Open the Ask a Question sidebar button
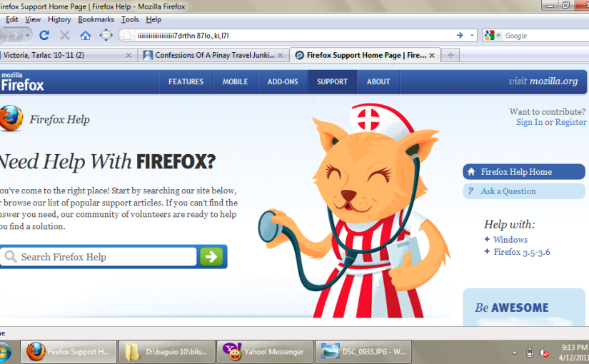This screenshot has width=589, height=364. [523, 191]
